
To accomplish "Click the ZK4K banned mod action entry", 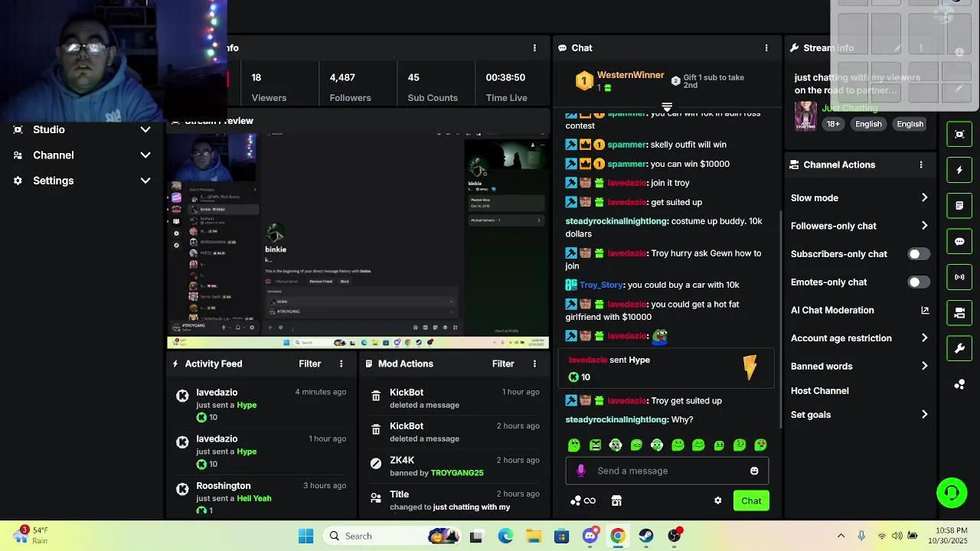I will [x=453, y=466].
